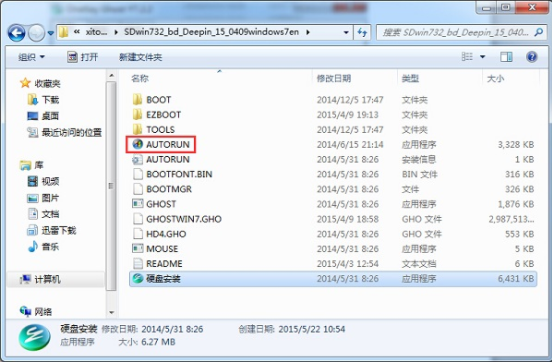Open the 迅雷下载 library
552x363 pixels.
[51, 230]
